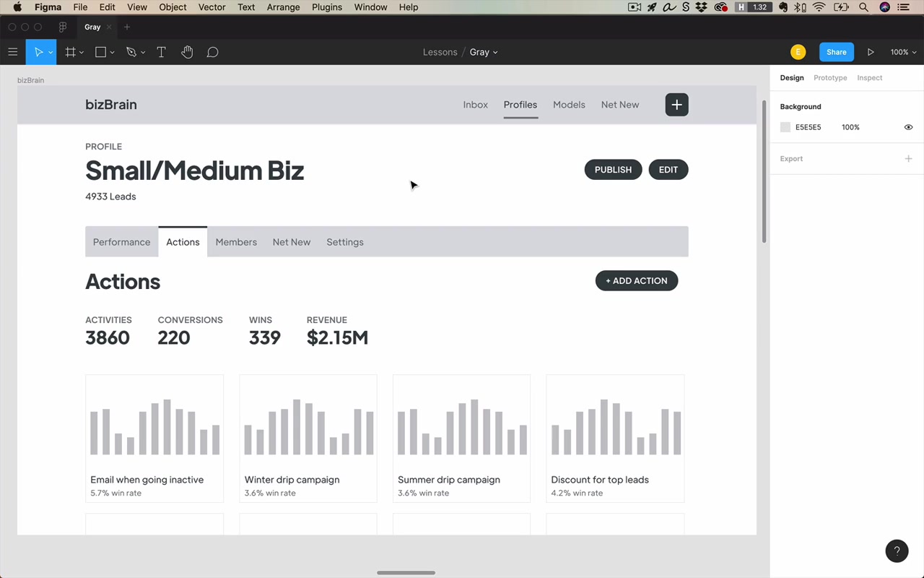Click the + ADD ACTION button

tap(637, 281)
